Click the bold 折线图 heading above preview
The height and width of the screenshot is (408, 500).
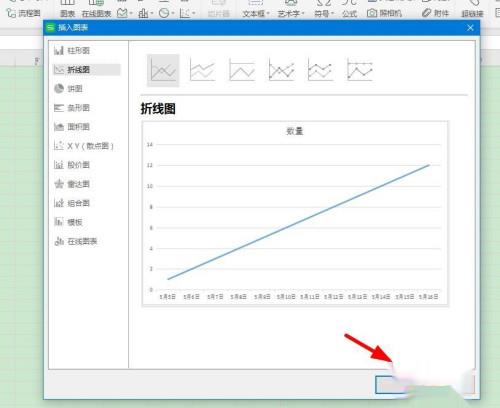pyautogui.click(x=158, y=109)
